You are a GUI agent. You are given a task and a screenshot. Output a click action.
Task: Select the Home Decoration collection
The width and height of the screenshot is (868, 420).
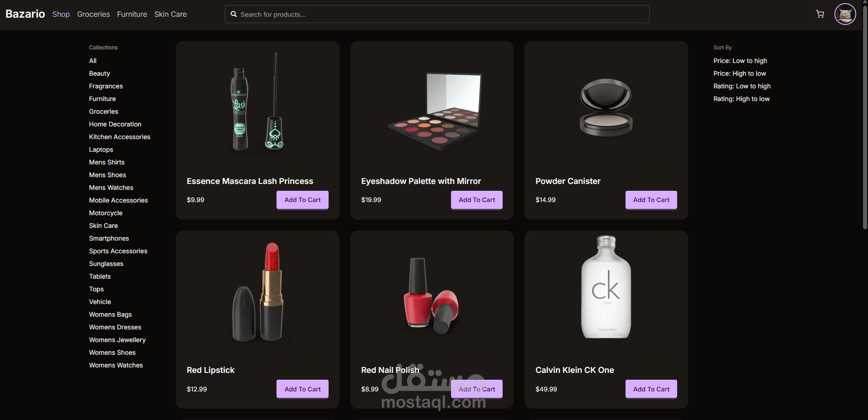115,124
